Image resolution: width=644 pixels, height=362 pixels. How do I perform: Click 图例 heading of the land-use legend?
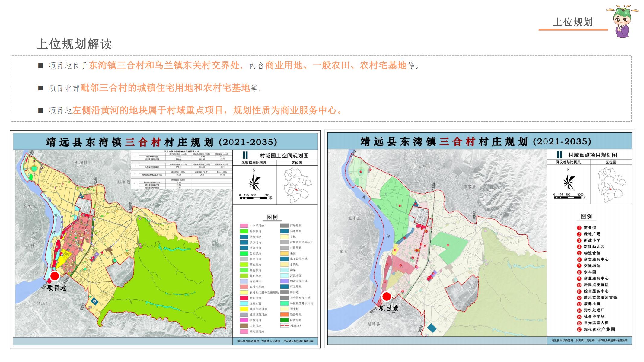pyautogui.click(x=272, y=217)
